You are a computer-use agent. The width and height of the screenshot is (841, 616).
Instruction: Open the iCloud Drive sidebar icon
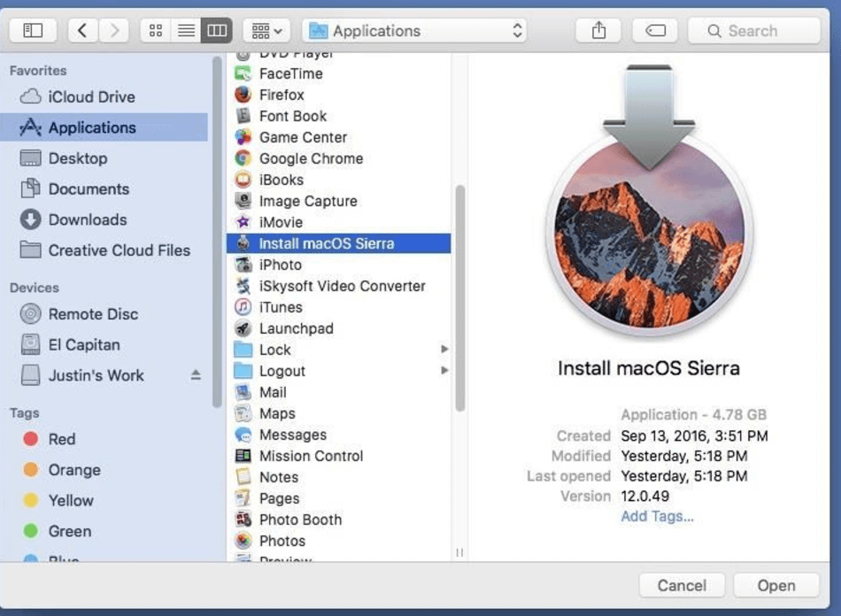click(30, 96)
